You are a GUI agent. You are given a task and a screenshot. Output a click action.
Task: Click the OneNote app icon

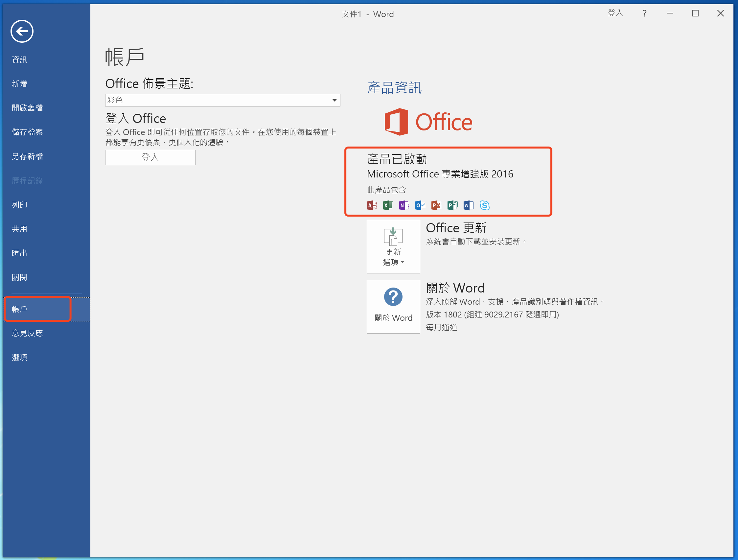(x=404, y=205)
